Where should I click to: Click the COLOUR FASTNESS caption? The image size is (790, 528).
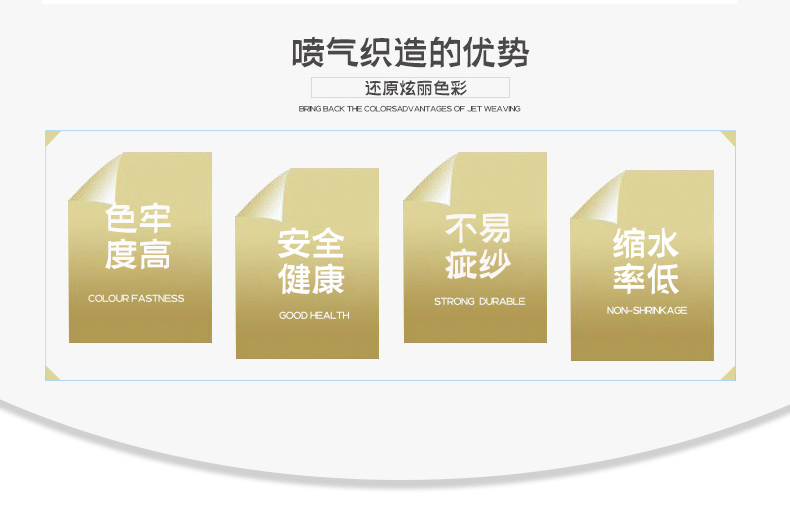click(x=136, y=298)
